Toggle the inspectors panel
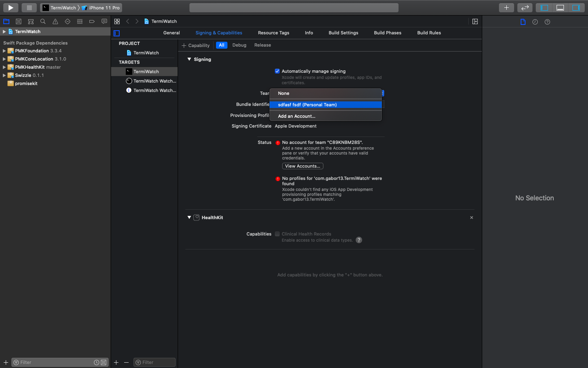 pos(576,7)
